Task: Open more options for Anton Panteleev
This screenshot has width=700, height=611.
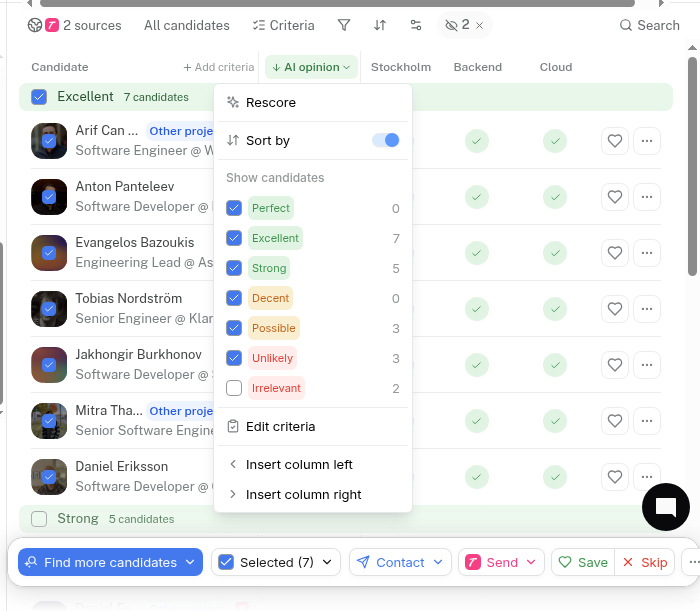Action: [646, 197]
